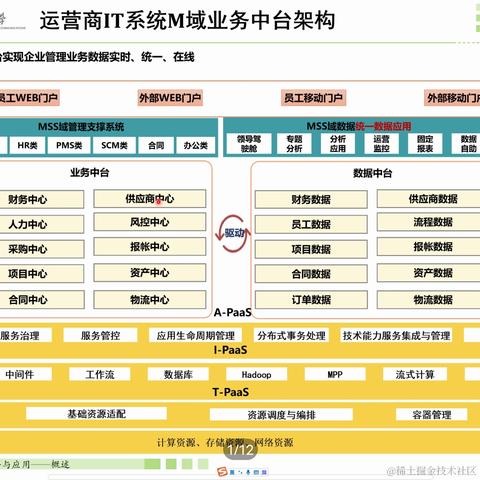The height and width of the screenshot is (480, 480).
Task: Click the 技术能力服务集成与管理 box
Action: 397,335
